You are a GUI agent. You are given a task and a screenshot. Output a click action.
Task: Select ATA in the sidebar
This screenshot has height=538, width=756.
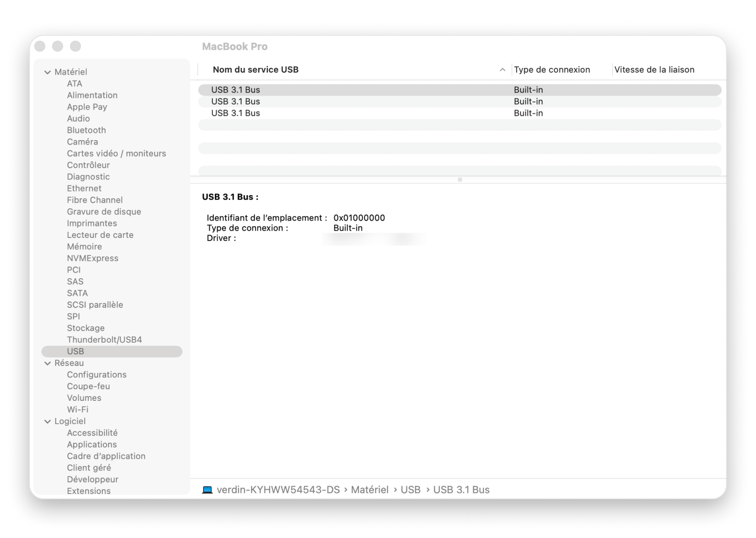tap(75, 84)
